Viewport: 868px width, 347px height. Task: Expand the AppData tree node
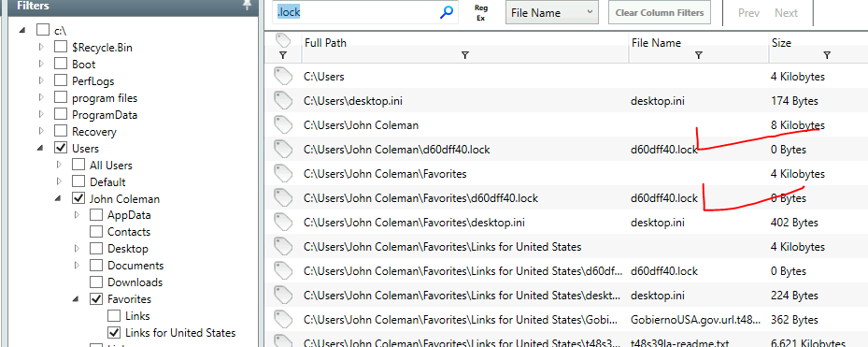tap(77, 215)
